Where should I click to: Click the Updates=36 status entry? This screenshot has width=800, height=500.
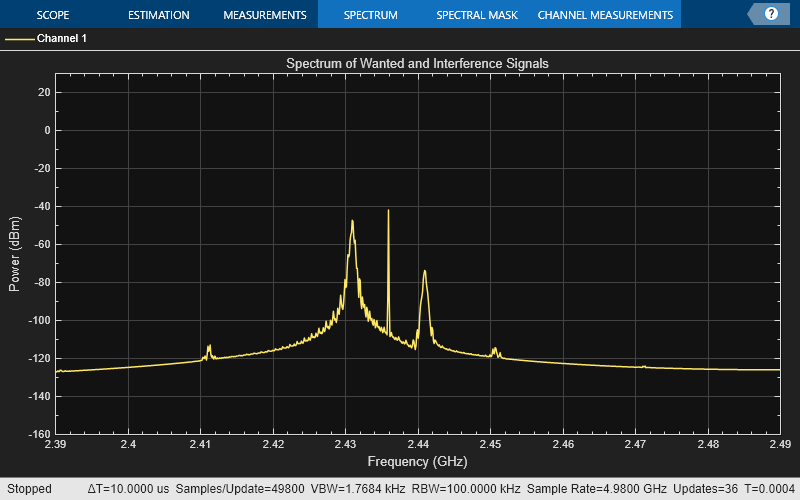tap(705, 489)
